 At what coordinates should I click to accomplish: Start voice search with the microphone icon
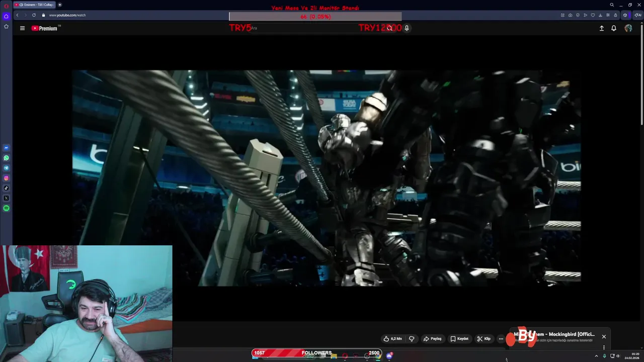click(407, 28)
